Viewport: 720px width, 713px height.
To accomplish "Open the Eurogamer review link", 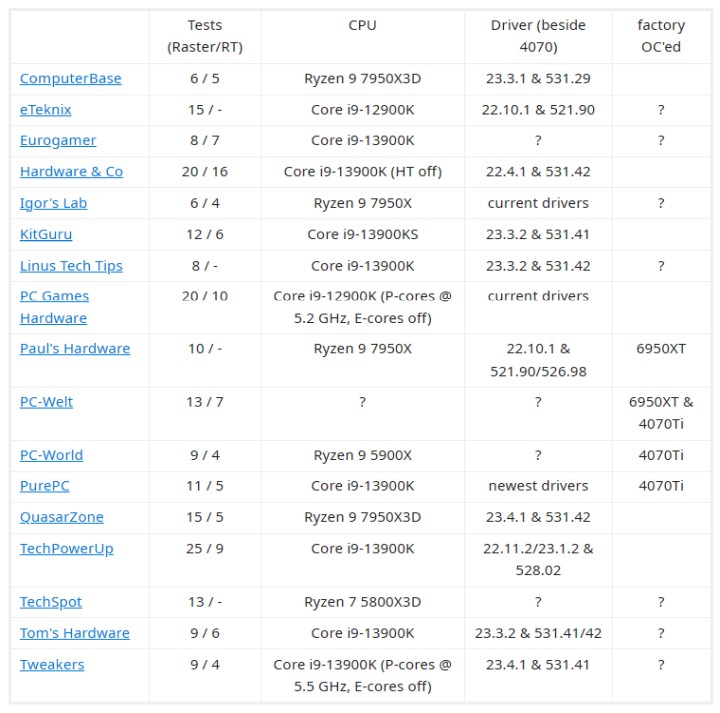I will 58,141.
